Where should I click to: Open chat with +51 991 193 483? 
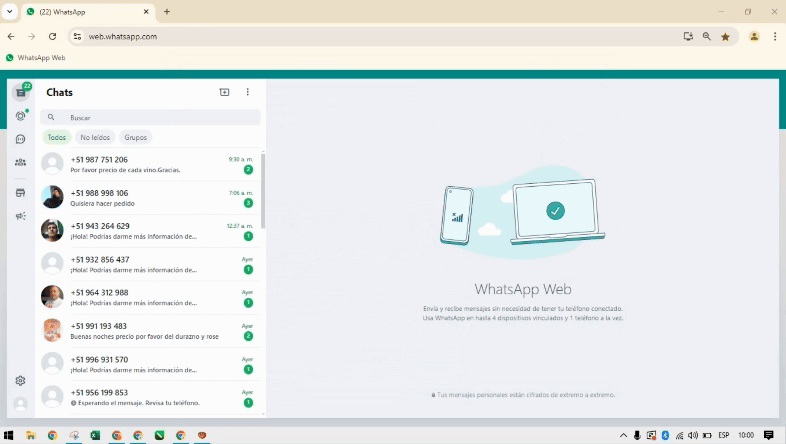tap(150, 331)
